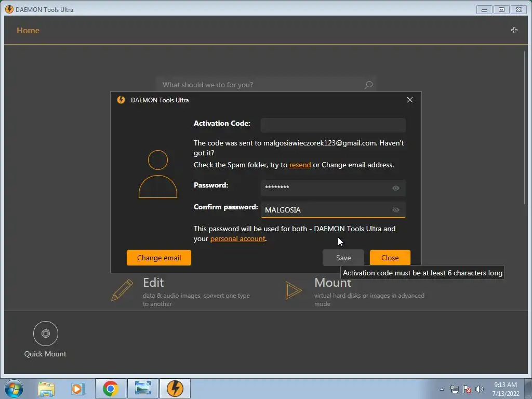Click the Password input field

[333, 188]
